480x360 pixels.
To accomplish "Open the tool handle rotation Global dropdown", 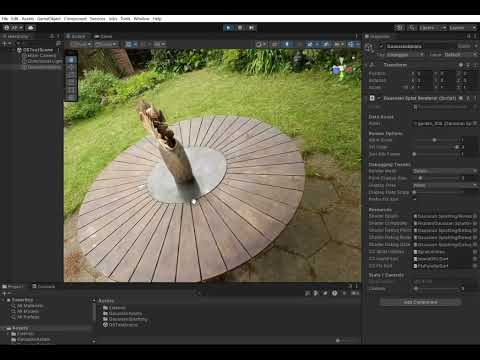I will pyautogui.click(x=105, y=44).
